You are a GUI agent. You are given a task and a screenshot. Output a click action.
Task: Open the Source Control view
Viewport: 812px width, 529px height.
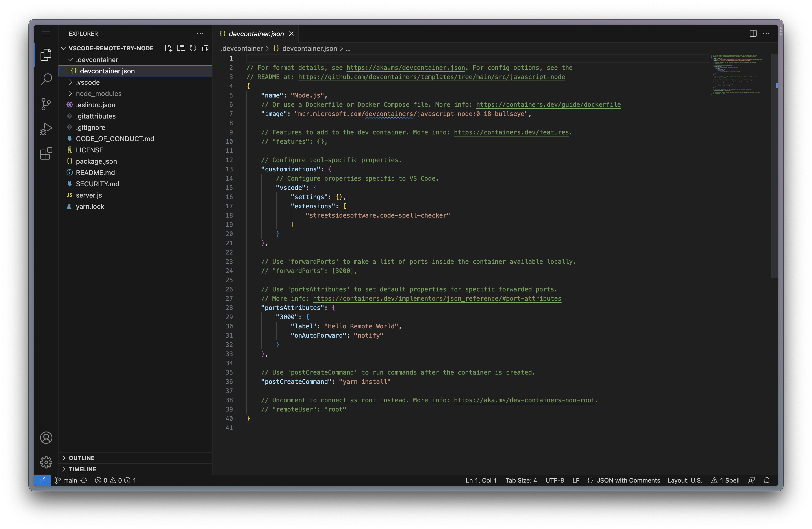click(46, 104)
